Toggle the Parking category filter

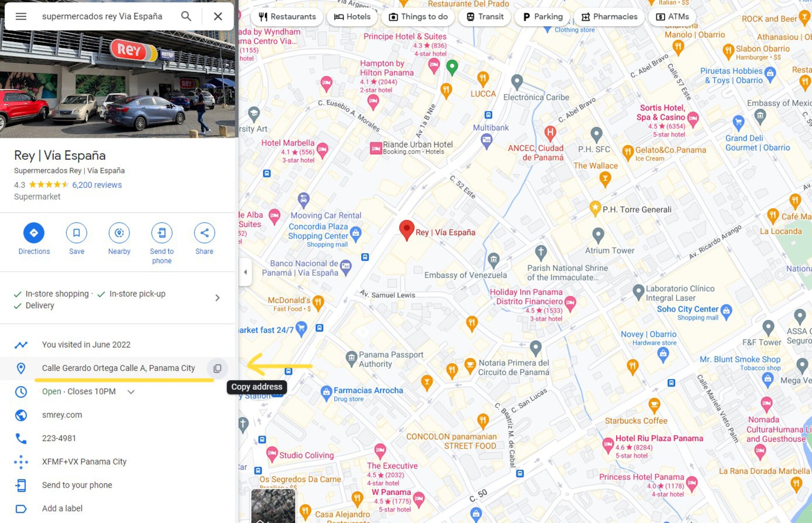pyautogui.click(x=543, y=17)
